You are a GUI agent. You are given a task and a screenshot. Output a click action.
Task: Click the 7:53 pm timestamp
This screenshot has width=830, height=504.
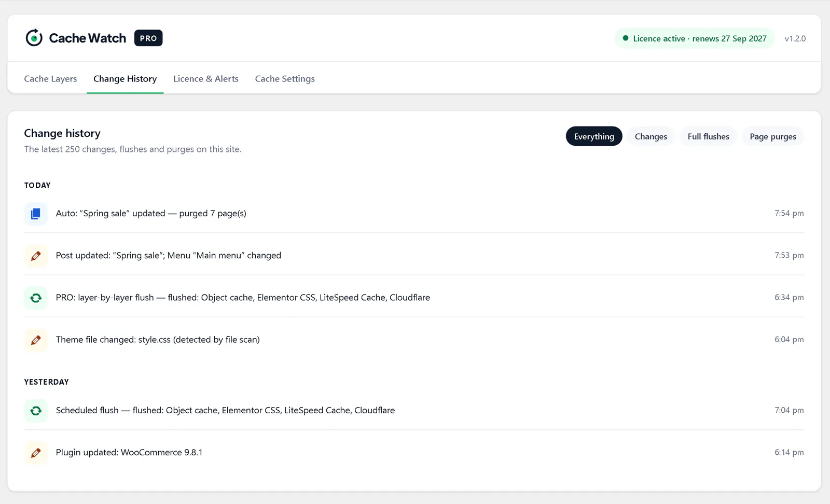[x=789, y=255]
